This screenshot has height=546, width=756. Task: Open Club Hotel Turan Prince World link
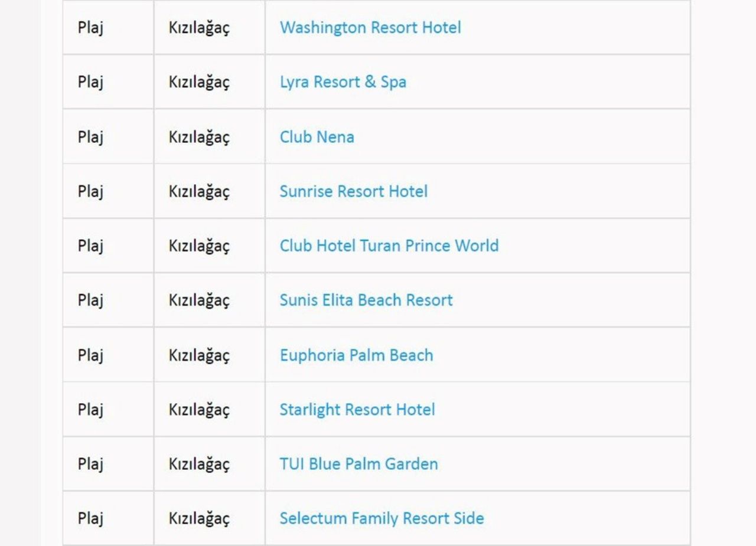(389, 246)
